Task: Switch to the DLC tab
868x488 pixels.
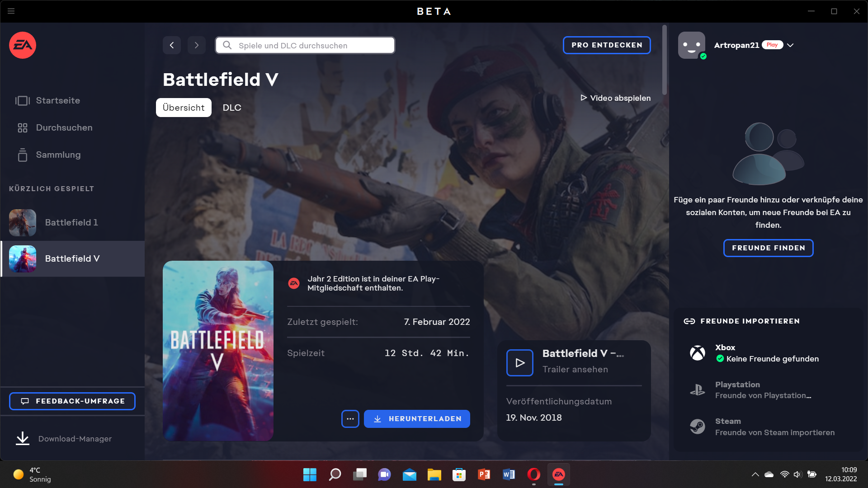Action: [232, 108]
